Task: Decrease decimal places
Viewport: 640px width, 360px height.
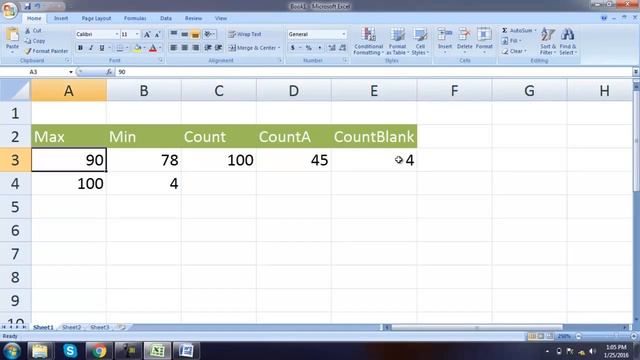Action: tap(342, 48)
